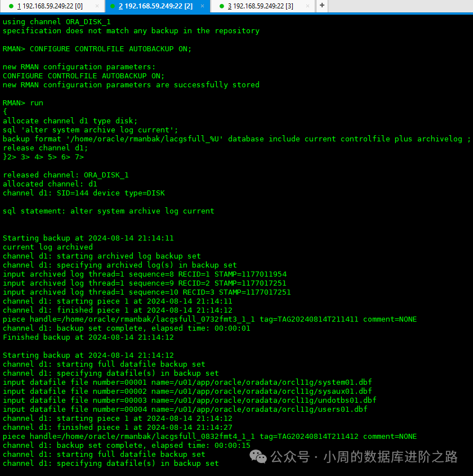Close tab 1 192.168.59.249:22 [0]
This screenshot has height=476, width=473.
point(97,6)
